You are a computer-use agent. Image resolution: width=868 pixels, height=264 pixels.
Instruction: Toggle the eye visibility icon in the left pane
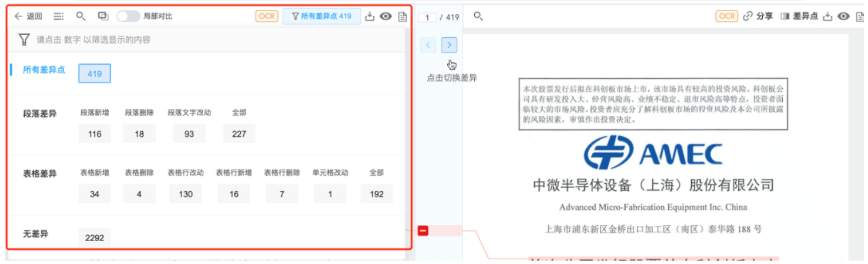pos(386,16)
